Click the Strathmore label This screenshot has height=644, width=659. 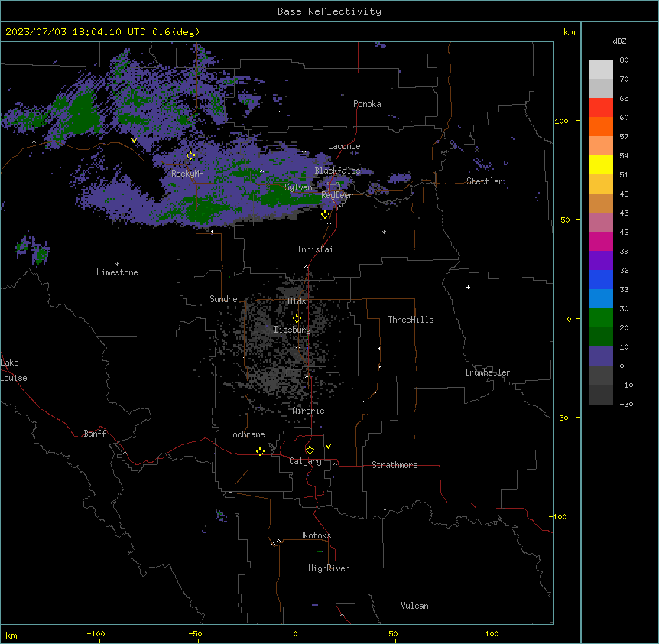394,465
